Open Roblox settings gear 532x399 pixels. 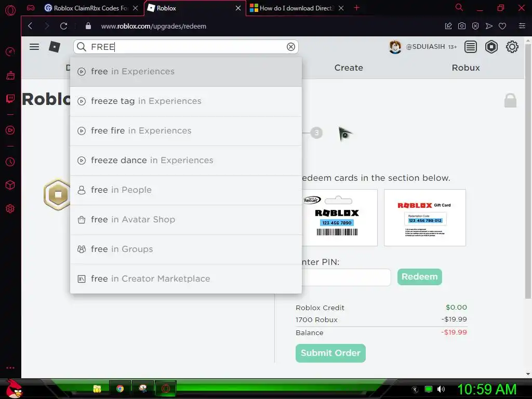point(512,47)
